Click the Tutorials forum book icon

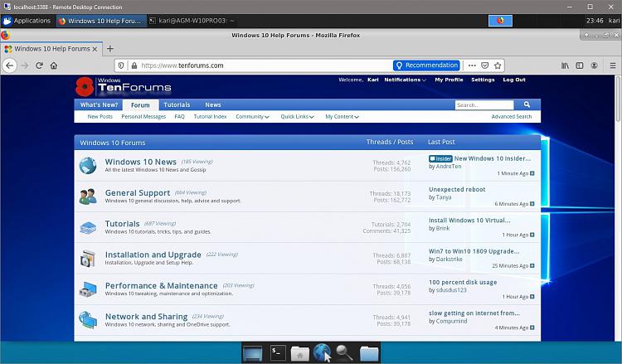(88, 227)
